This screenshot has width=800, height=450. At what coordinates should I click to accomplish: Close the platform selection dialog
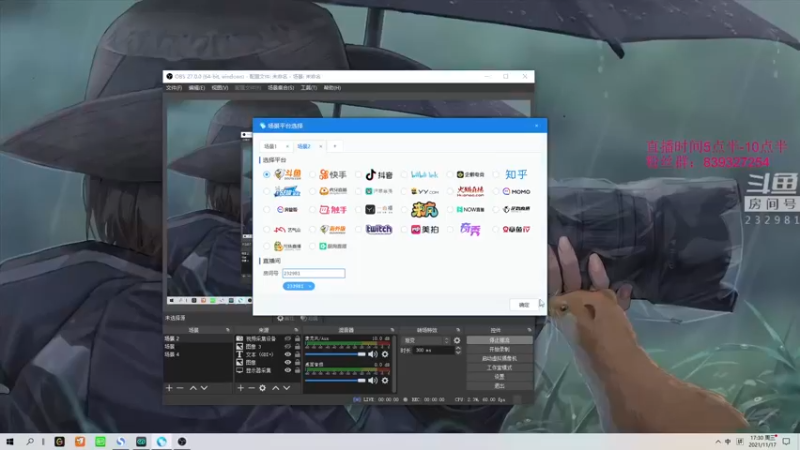click(536, 126)
